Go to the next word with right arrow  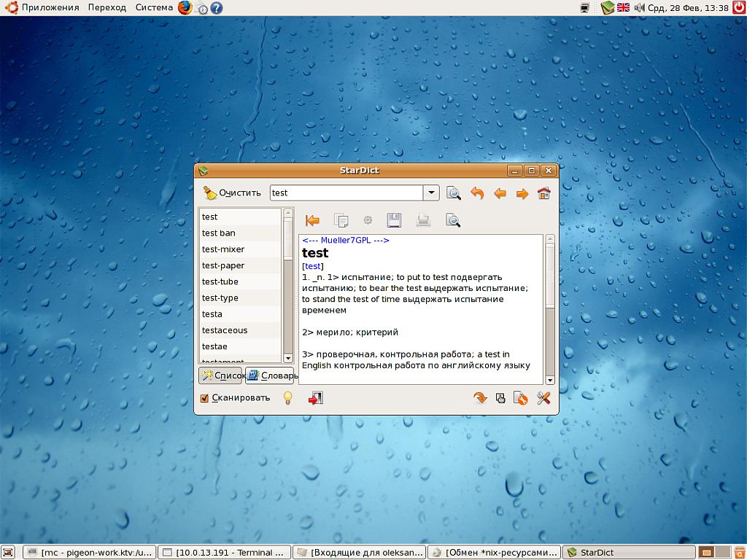(x=522, y=193)
